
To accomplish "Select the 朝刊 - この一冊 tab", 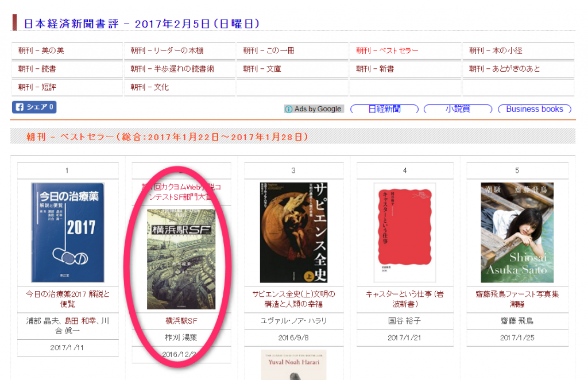I will [x=269, y=51].
